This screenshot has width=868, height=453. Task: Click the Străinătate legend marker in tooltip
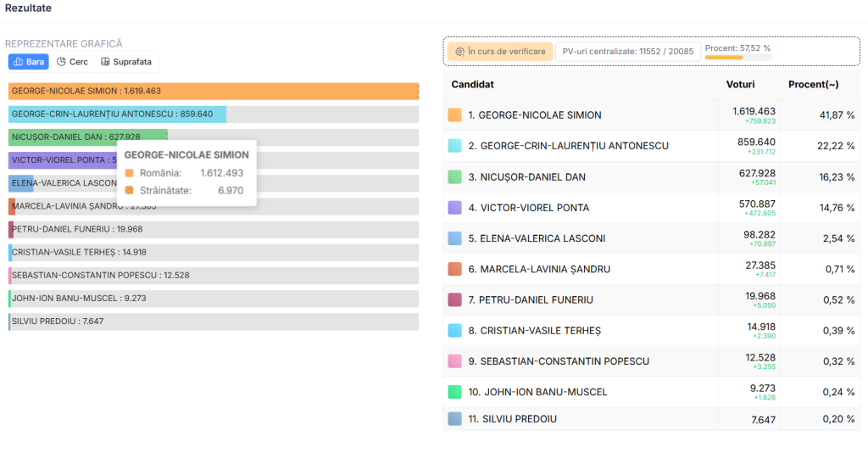click(130, 191)
